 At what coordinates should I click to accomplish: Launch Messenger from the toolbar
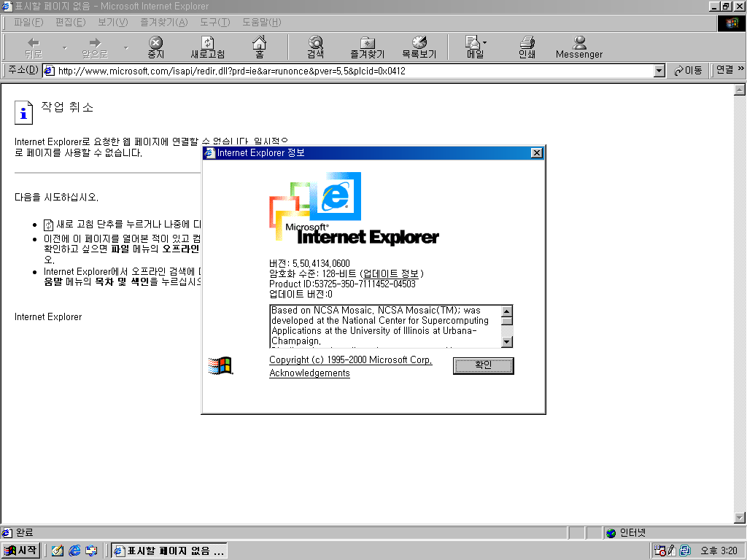(x=578, y=47)
